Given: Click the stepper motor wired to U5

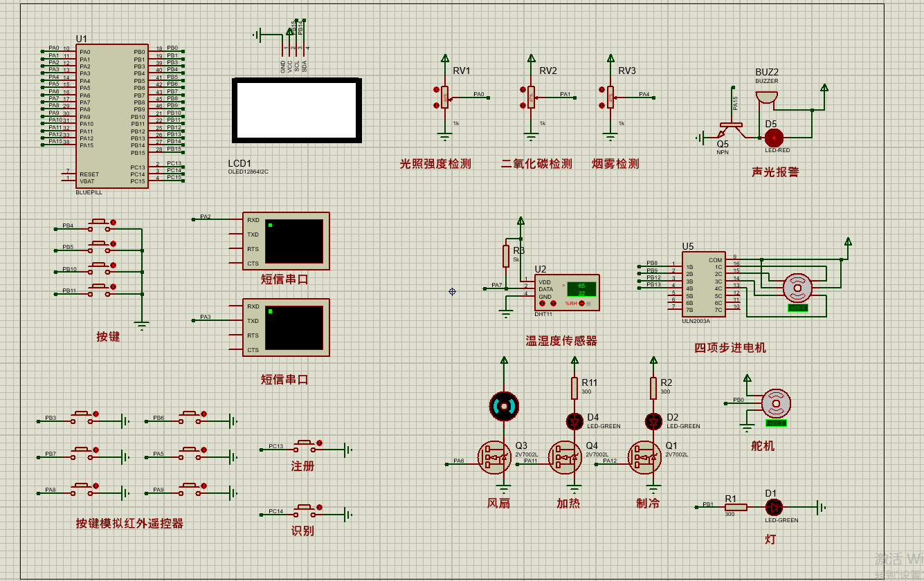Looking at the screenshot, I should click(x=797, y=289).
